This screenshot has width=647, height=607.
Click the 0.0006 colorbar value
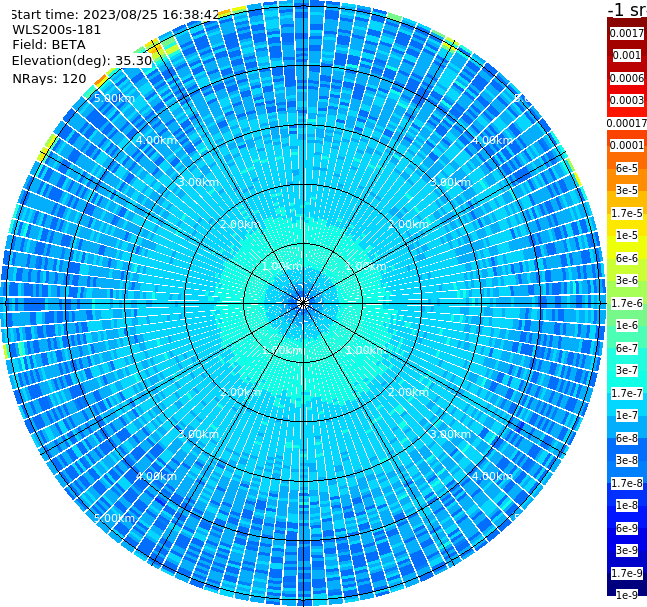tap(627, 78)
